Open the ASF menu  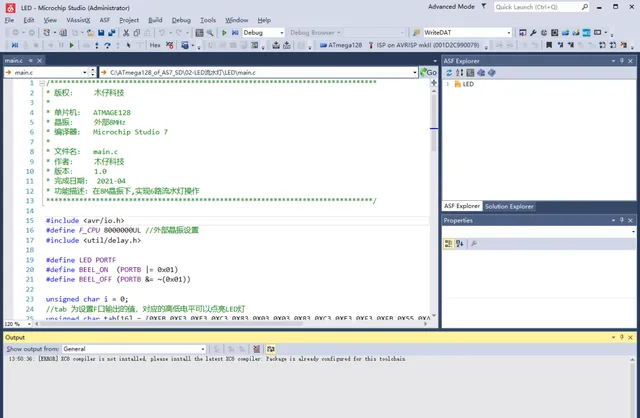click(x=105, y=20)
